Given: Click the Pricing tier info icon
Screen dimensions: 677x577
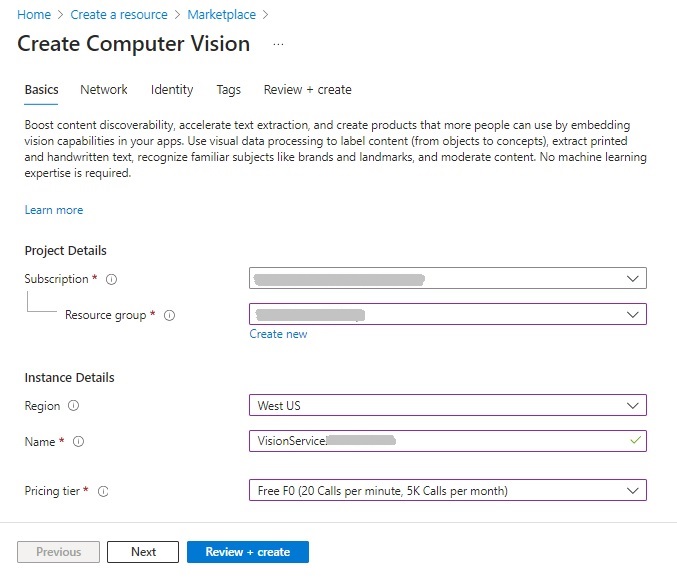Looking at the screenshot, I should 103,491.
